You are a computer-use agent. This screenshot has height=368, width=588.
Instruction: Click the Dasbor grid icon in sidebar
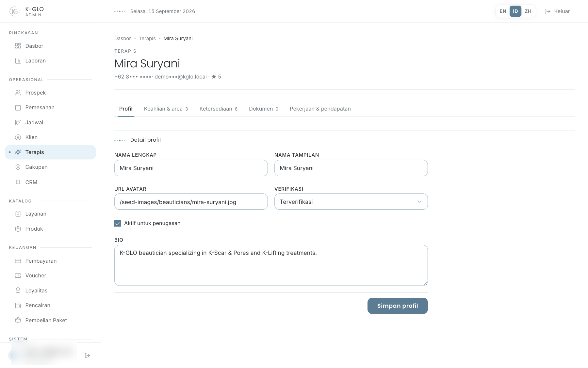tap(18, 46)
